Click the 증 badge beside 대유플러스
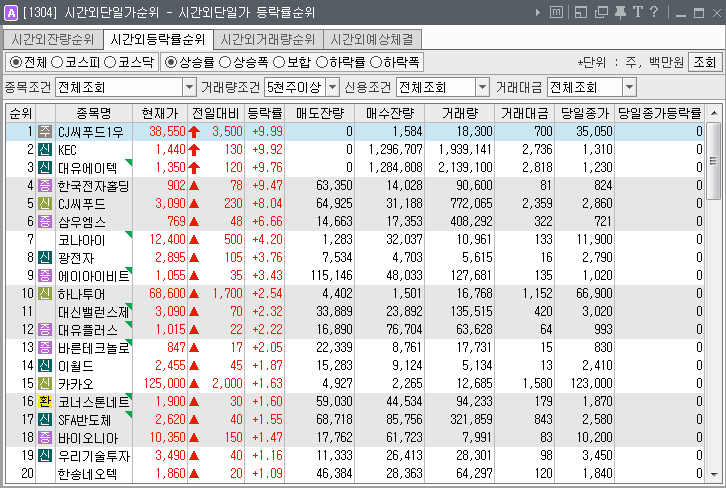Screen dimensions: 726x488 tap(44, 330)
